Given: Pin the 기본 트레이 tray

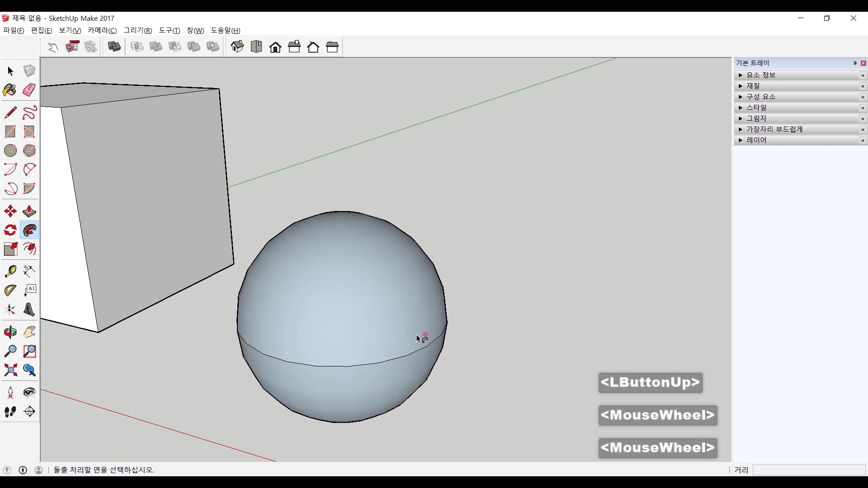Looking at the screenshot, I should 855,63.
